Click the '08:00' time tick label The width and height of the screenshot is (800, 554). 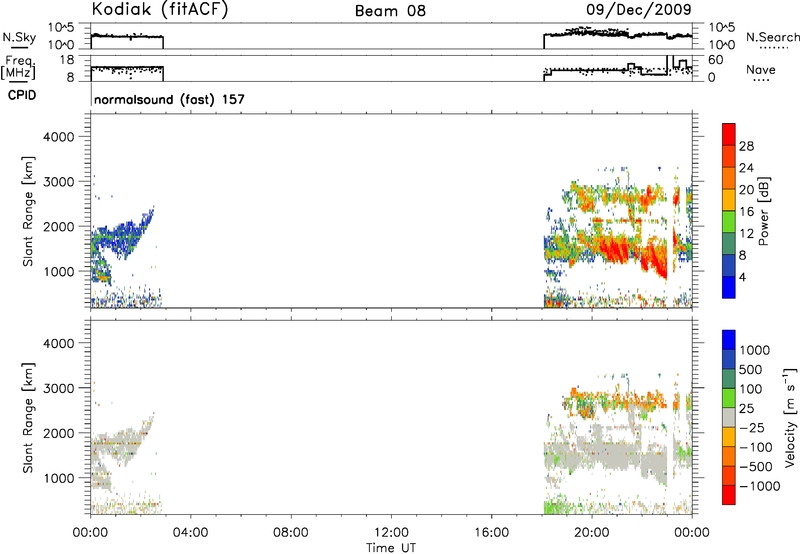coord(290,533)
